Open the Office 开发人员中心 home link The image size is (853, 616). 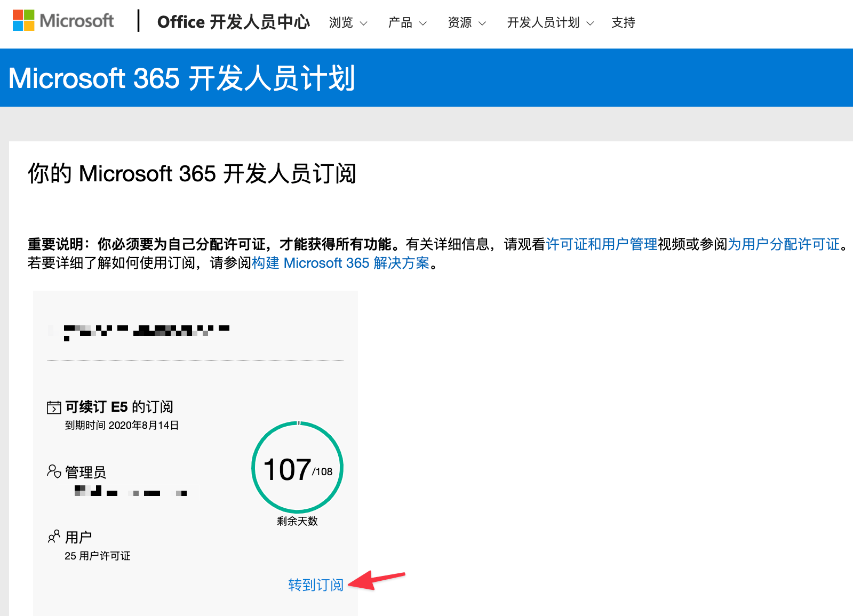233,22
